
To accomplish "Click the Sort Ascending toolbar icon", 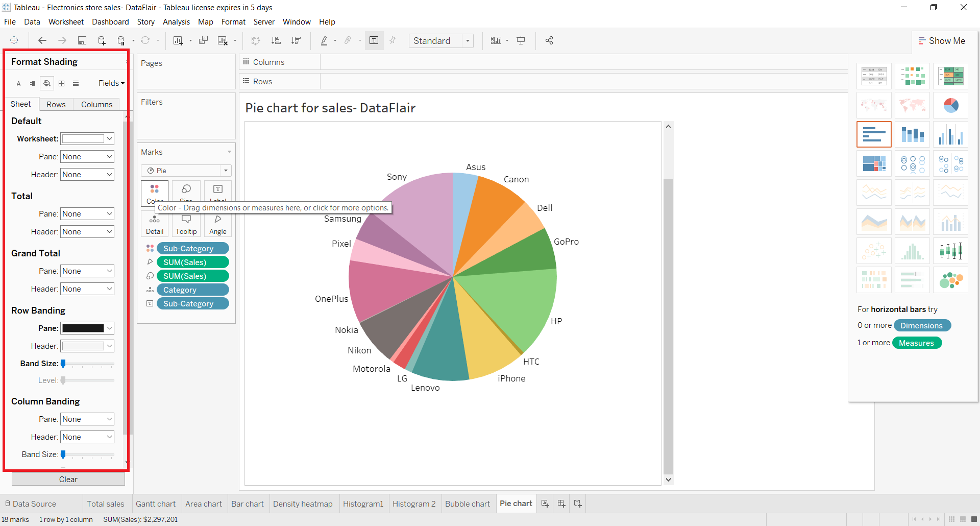I will click(x=276, y=40).
